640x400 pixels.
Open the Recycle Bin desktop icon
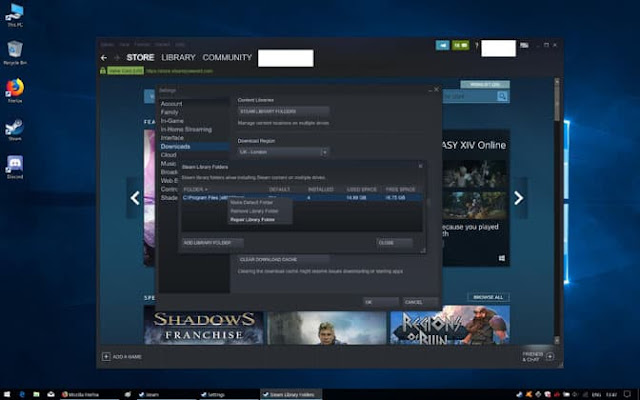(15, 53)
